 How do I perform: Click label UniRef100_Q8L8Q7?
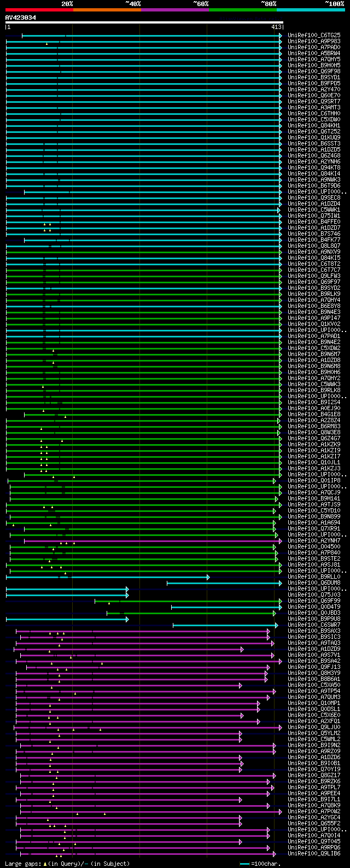point(314,246)
